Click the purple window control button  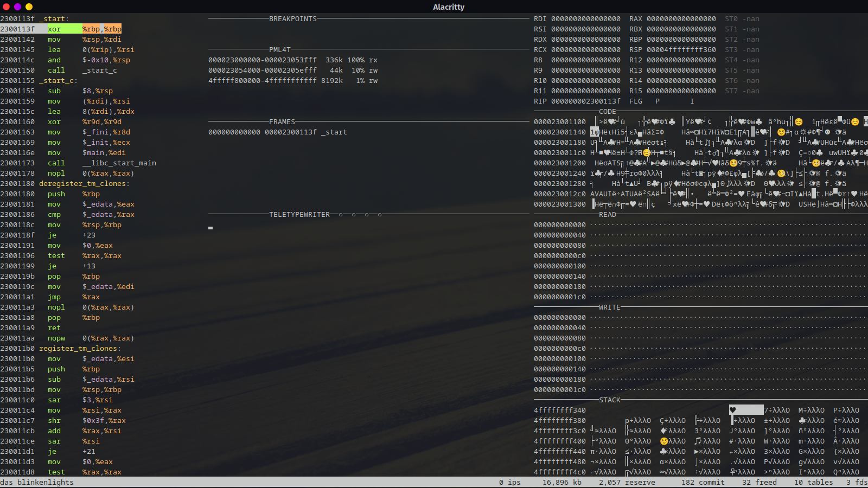tap(18, 7)
